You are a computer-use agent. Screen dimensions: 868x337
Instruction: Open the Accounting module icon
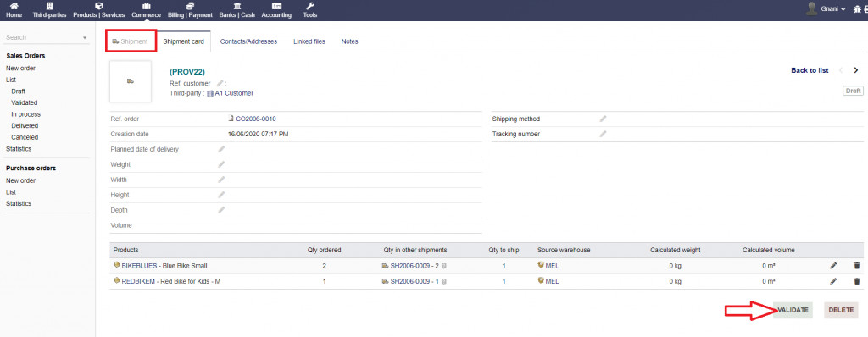pos(276,6)
